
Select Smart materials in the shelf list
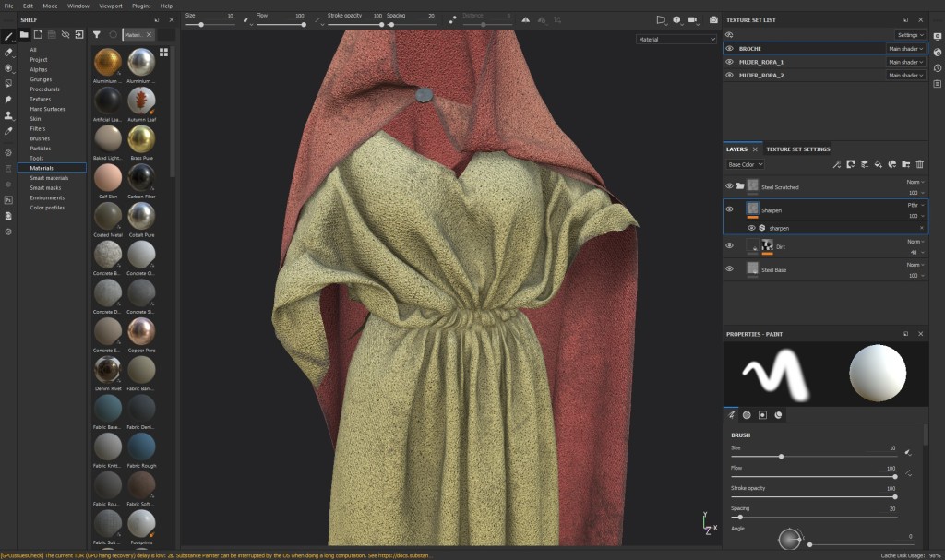49,178
